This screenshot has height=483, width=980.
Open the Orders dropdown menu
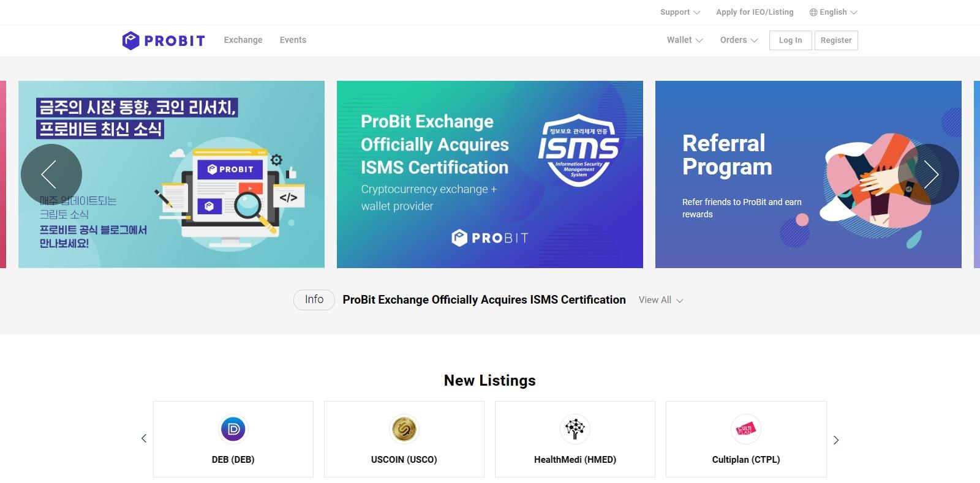[739, 40]
